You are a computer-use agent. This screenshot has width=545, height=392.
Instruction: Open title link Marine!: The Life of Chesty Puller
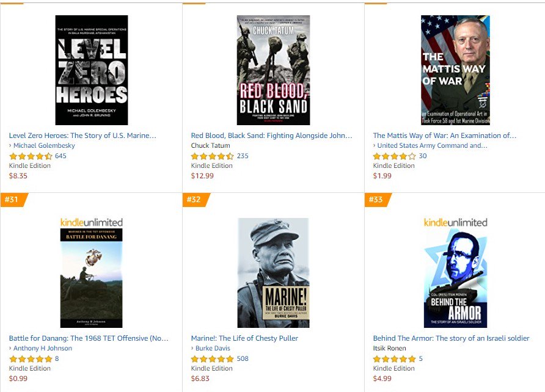(x=244, y=338)
